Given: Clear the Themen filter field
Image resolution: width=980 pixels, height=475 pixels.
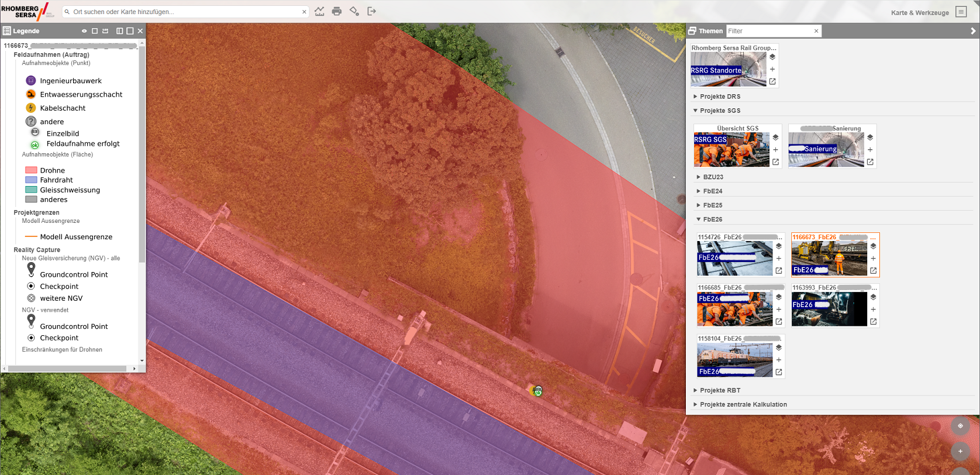Looking at the screenshot, I should pos(816,31).
